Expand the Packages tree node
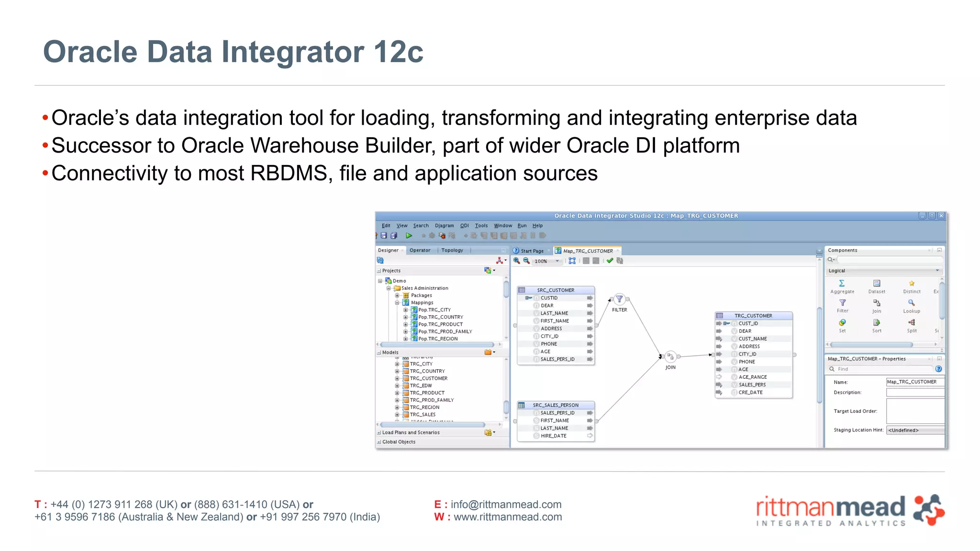 (x=397, y=296)
